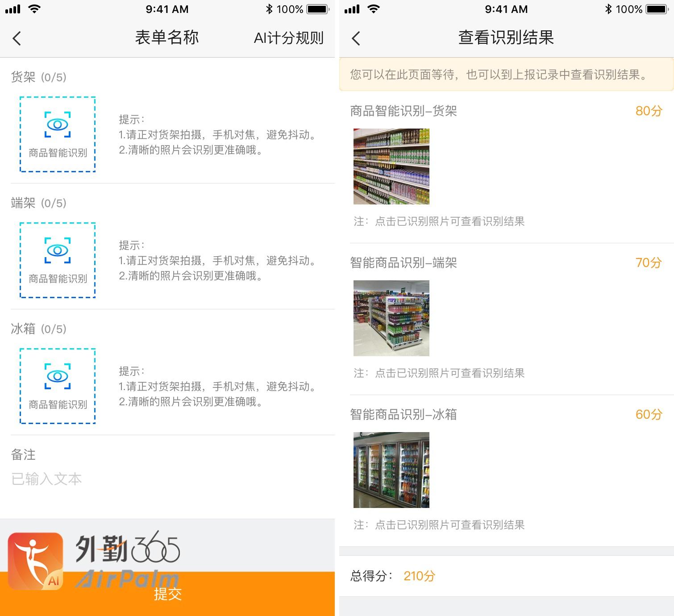Screen dimensions: 674x616
Task: Tap 商品智能识别 scan icon under 端架
Action: (58, 260)
